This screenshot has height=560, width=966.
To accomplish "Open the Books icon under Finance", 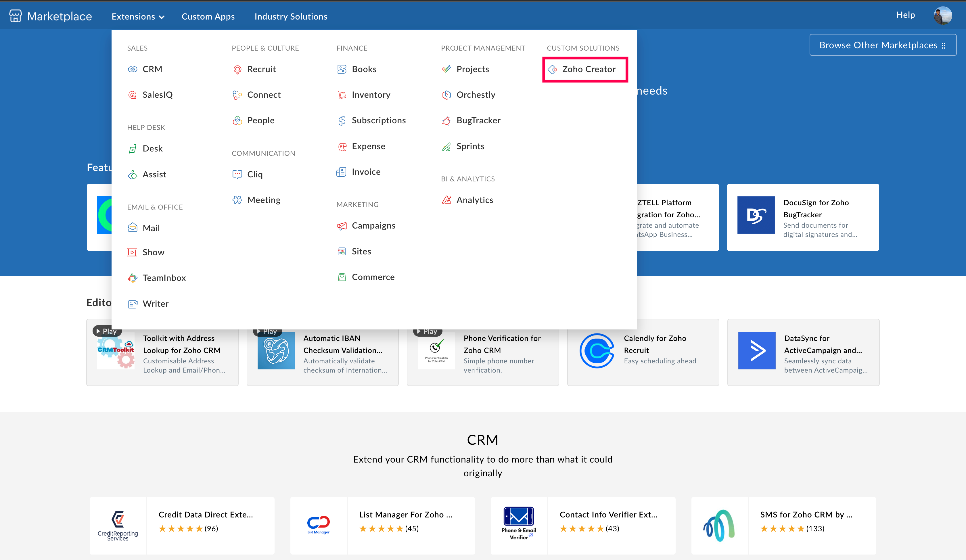I will click(342, 69).
